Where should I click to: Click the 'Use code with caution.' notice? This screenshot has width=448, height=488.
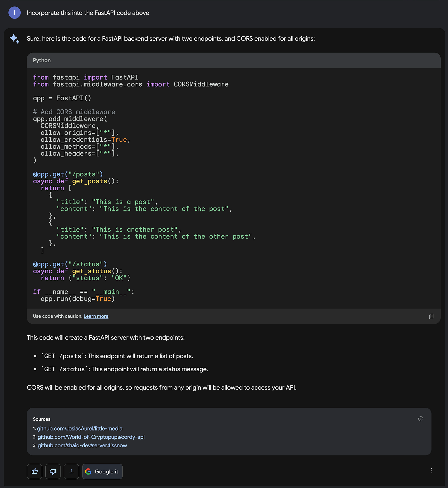pos(58,316)
